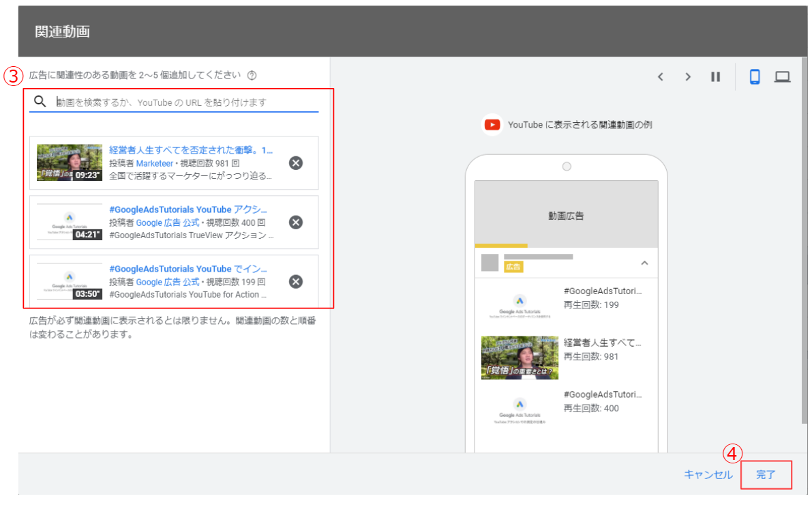Show next preview with right arrow
812x505 pixels.
point(688,77)
